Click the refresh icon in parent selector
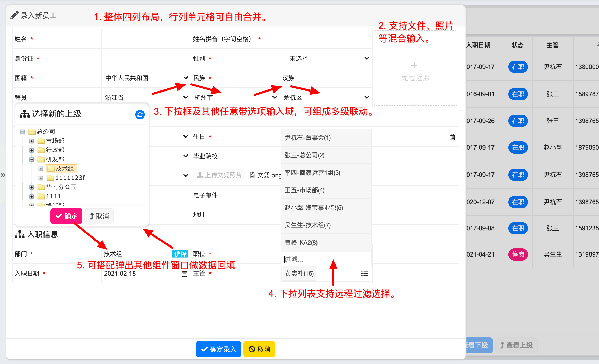 coord(140,115)
